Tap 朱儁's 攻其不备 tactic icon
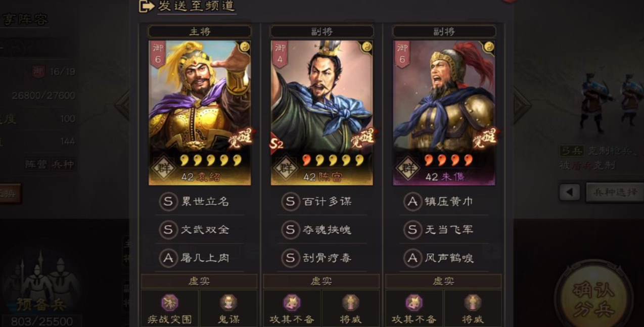This screenshot has height=327, width=644. pyautogui.click(x=414, y=303)
